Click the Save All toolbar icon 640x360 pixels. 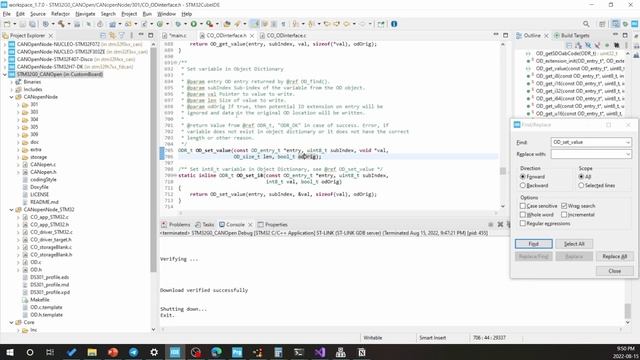[32, 24]
